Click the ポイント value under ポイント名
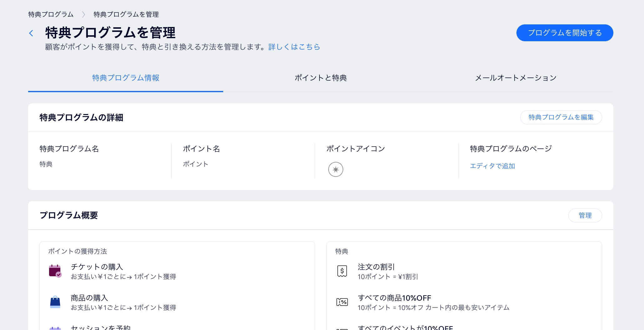 (195, 164)
